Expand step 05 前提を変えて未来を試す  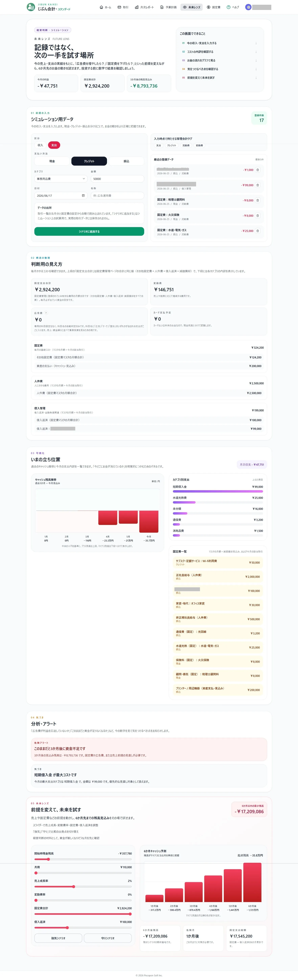[220, 78]
